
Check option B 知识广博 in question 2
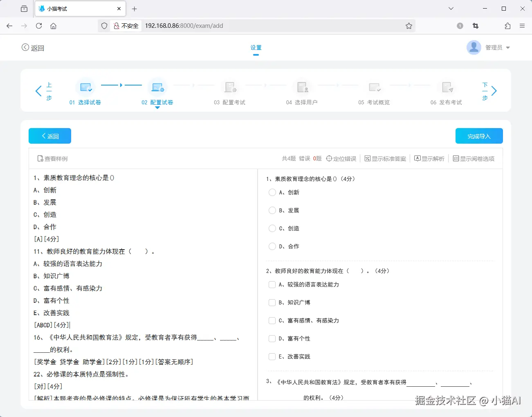click(x=272, y=302)
